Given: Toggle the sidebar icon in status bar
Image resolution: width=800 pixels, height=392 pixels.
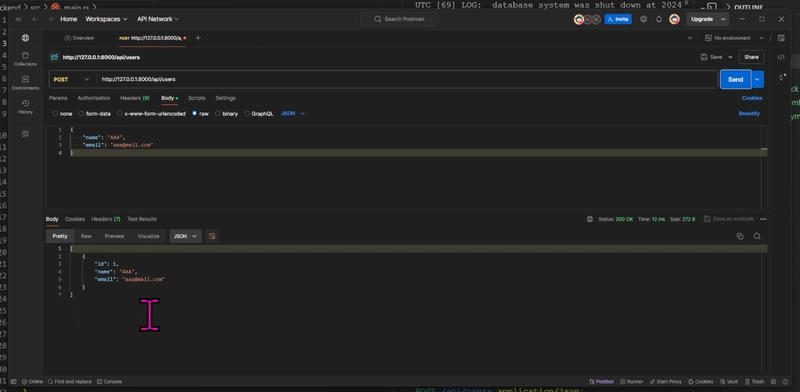Looking at the screenshot, I should (13, 381).
